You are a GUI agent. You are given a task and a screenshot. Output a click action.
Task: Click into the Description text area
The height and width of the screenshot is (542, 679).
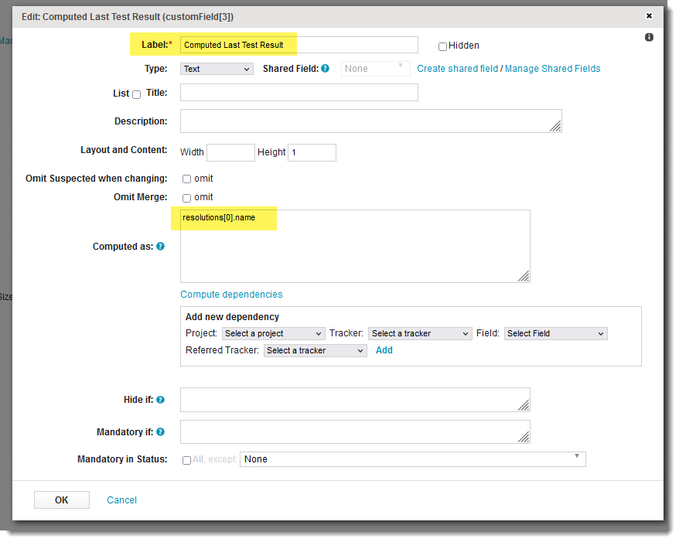click(x=370, y=121)
